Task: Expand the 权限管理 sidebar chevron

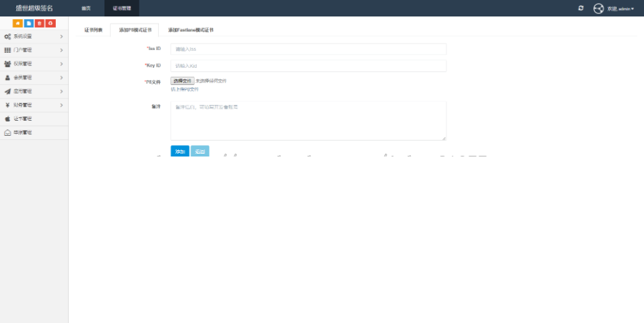Action: (x=62, y=64)
